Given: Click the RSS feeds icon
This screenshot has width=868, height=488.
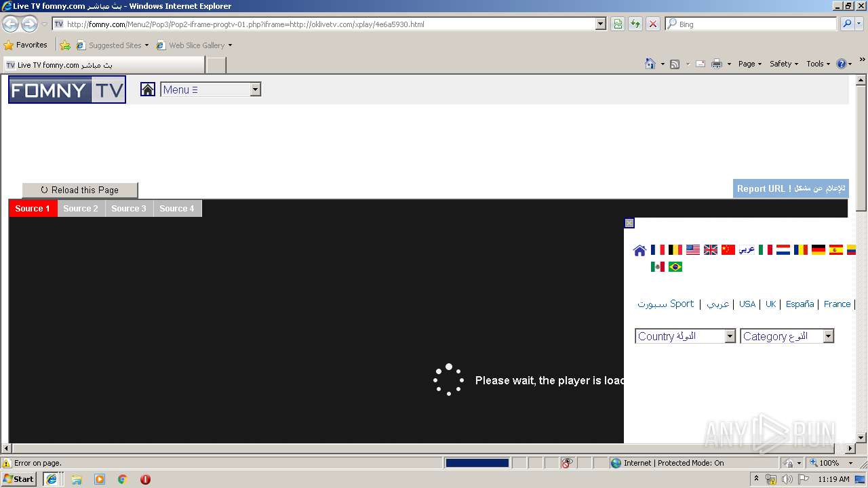Looking at the screenshot, I should (675, 64).
